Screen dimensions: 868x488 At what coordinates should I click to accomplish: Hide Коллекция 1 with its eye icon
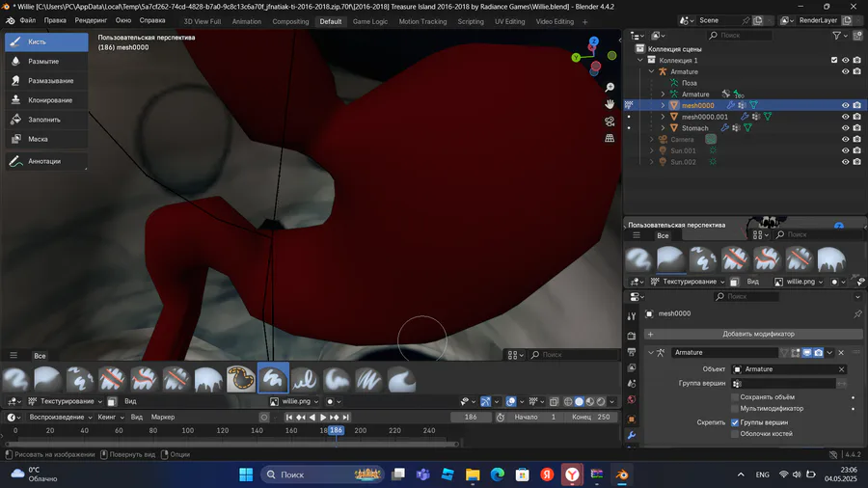click(x=845, y=61)
